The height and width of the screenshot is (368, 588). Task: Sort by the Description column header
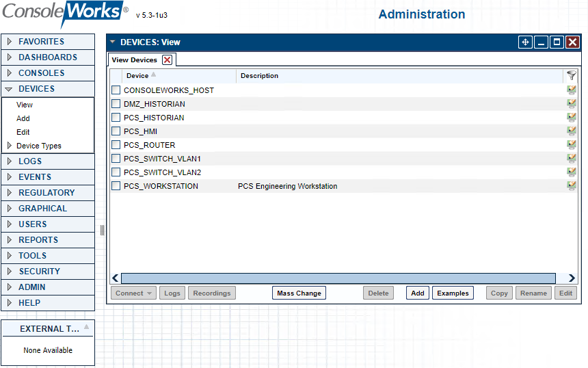[x=399, y=76]
